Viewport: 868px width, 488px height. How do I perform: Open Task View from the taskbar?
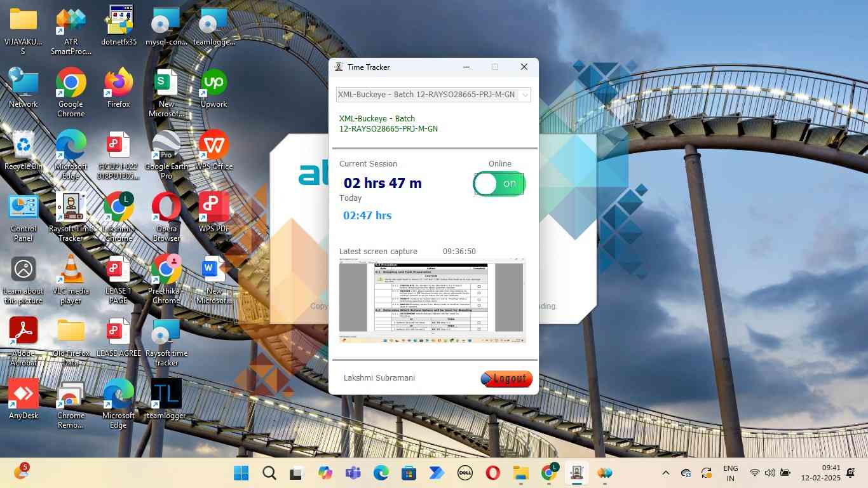(297, 473)
